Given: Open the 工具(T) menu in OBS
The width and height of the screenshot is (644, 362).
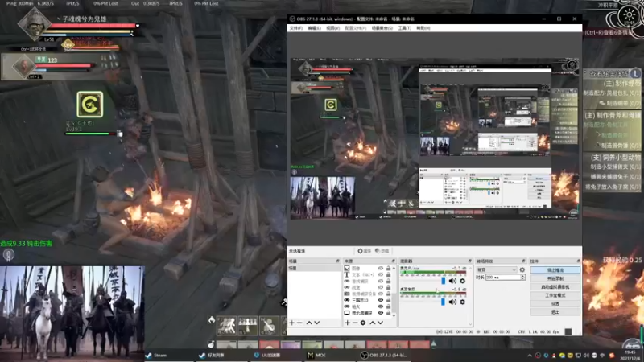Looking at the screenshot, I should 405,28.
